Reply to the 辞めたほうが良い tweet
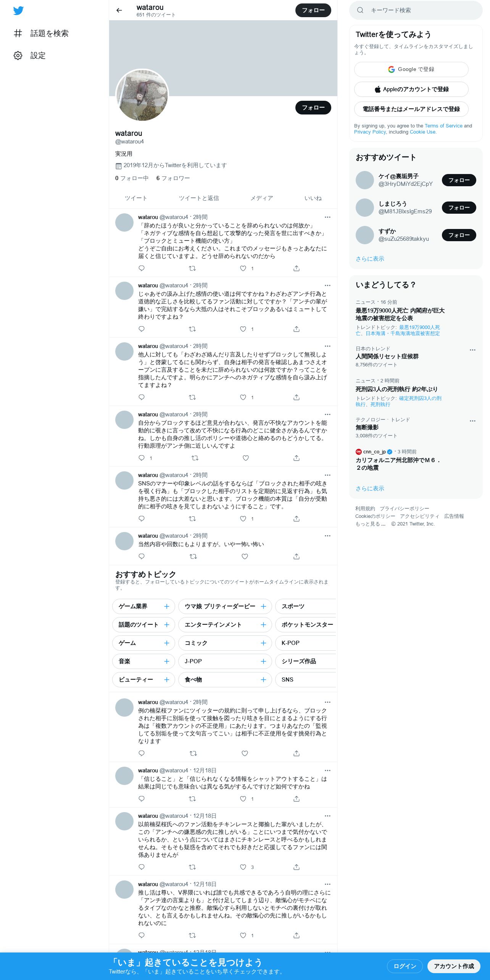The height and width of the screenshot is (980, 490). coord(142,268)
